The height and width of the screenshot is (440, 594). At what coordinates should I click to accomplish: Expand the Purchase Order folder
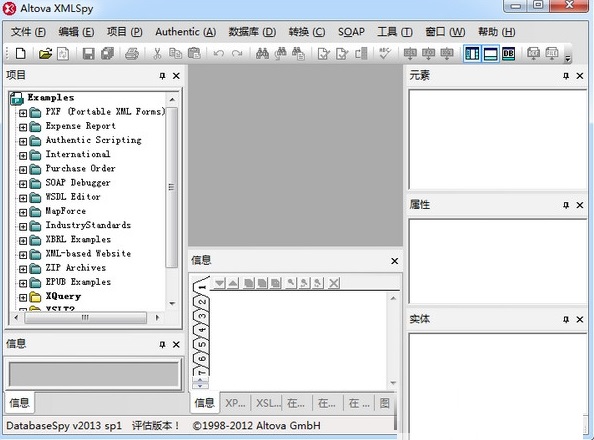click(x=23, y=169)
